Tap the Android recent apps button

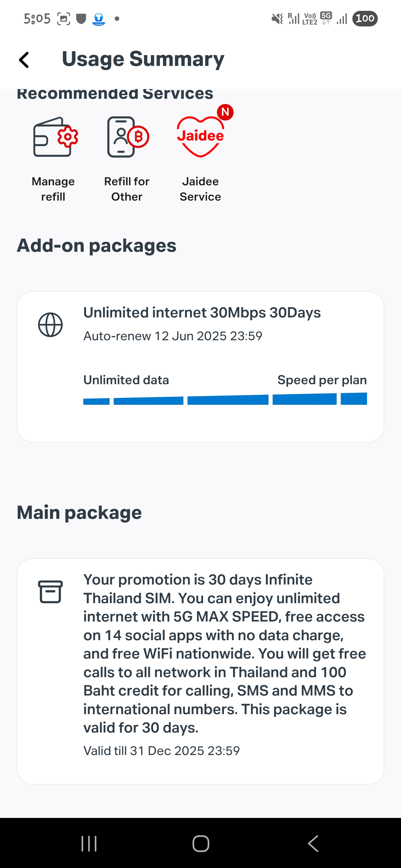[89, 844]
